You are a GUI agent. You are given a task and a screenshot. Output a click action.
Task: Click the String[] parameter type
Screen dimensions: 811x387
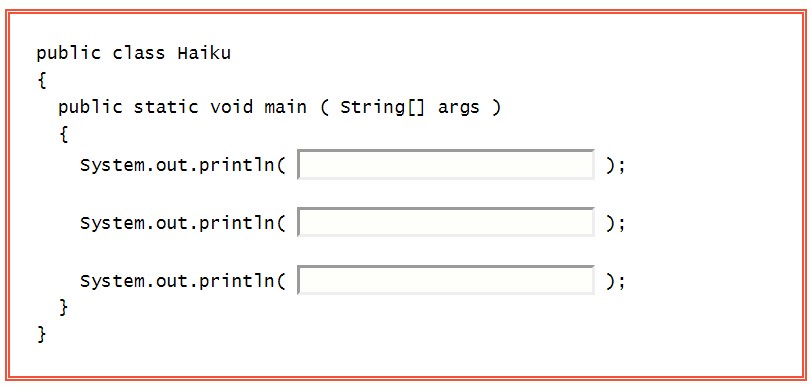(382, 107)
